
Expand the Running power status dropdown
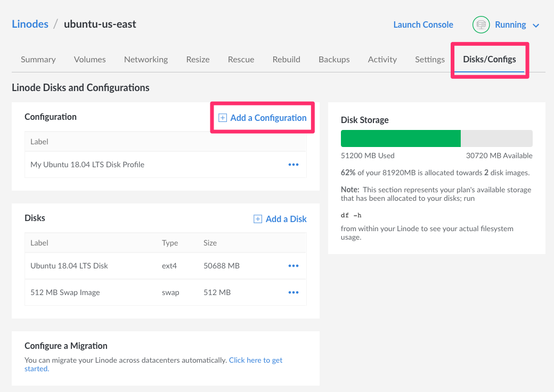[x=536, y=25]
